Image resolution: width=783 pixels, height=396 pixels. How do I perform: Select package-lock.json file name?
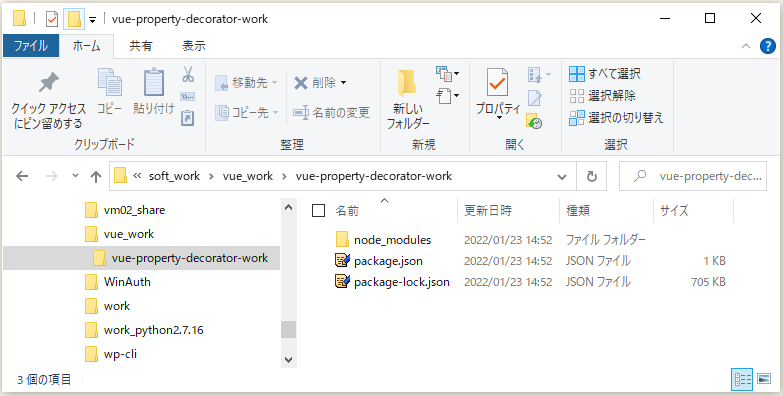(x=402, y=282)
